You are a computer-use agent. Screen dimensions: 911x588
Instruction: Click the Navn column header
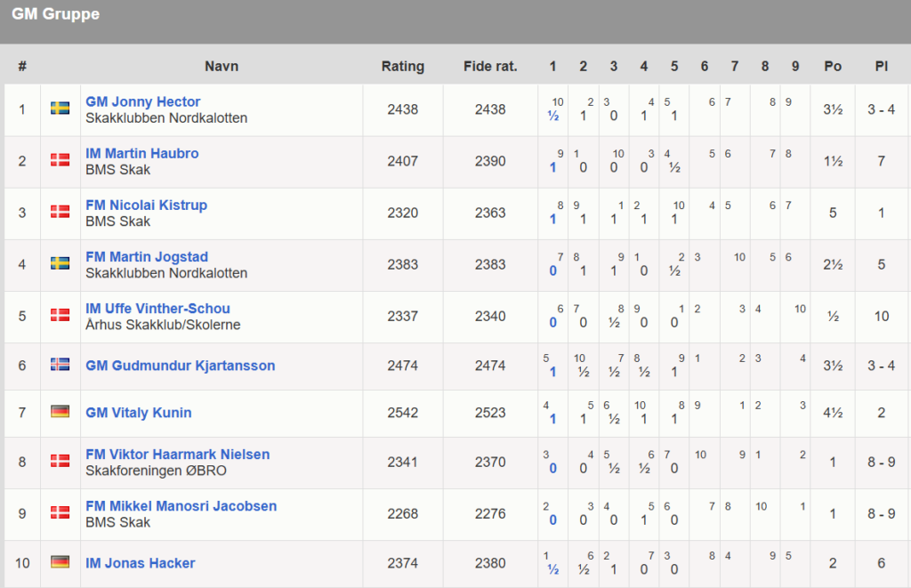[x=222, y=66]
